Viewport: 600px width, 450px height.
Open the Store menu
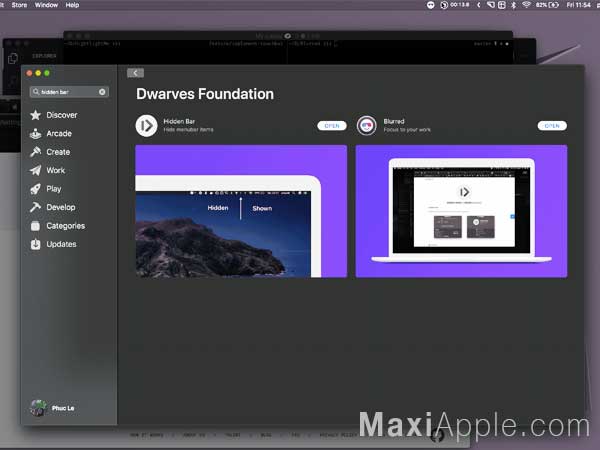coord(19,5)
